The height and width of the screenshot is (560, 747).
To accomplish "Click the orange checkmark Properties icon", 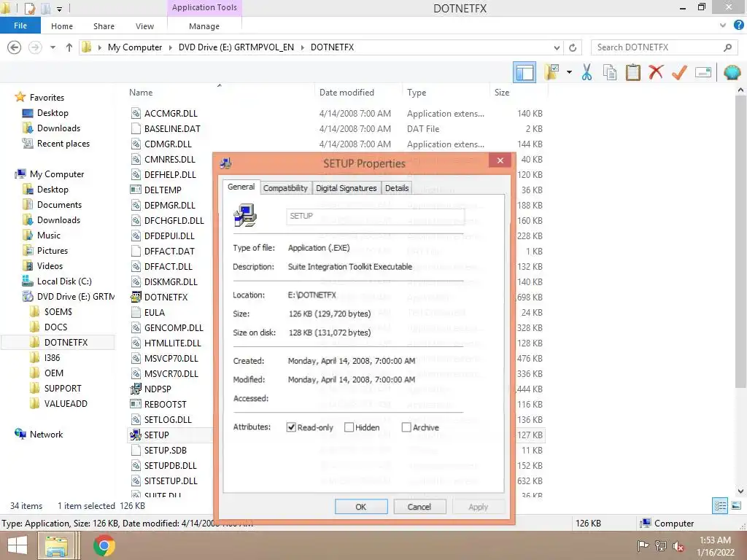I will [x=679, y=72].
